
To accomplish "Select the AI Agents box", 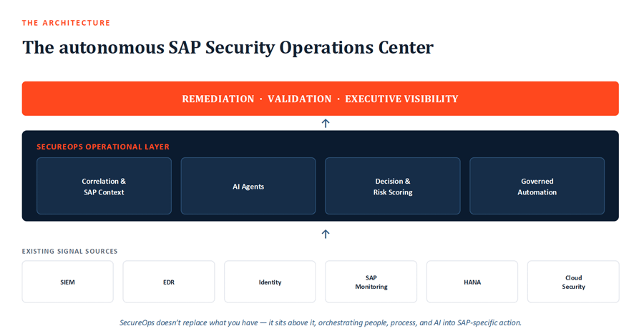I will click(x=248, y=186).
